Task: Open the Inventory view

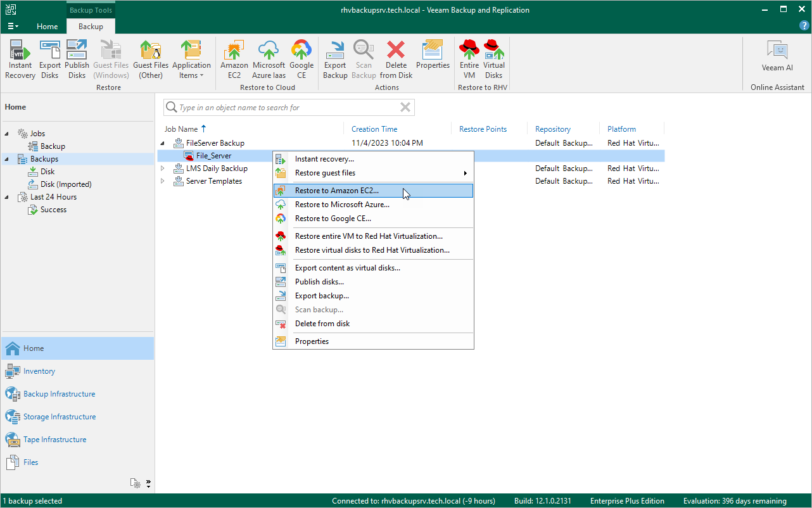Action: 77,371
